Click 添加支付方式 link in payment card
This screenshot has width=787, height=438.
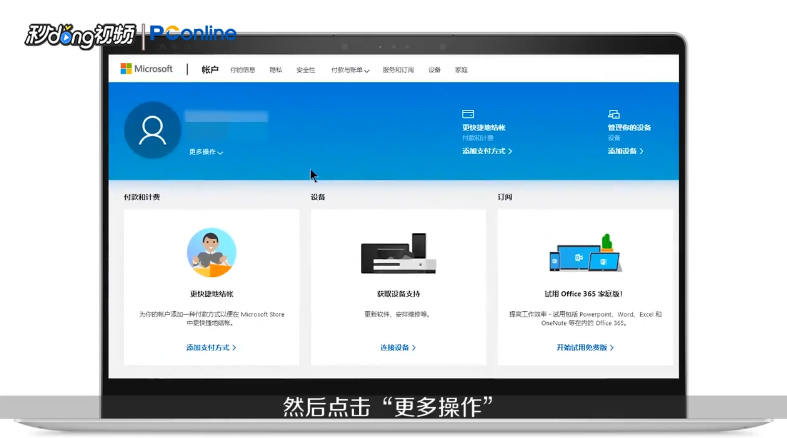(x=211, y=347)
